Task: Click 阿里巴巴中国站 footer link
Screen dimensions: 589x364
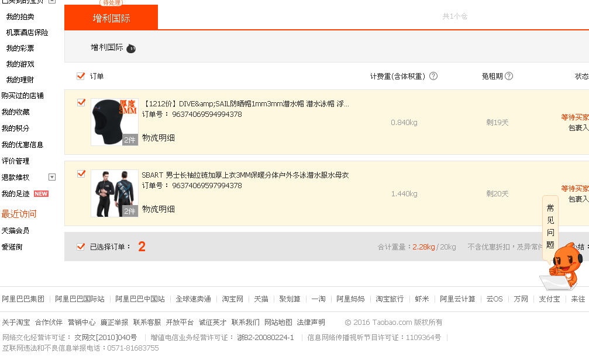Action: point(140,299)
